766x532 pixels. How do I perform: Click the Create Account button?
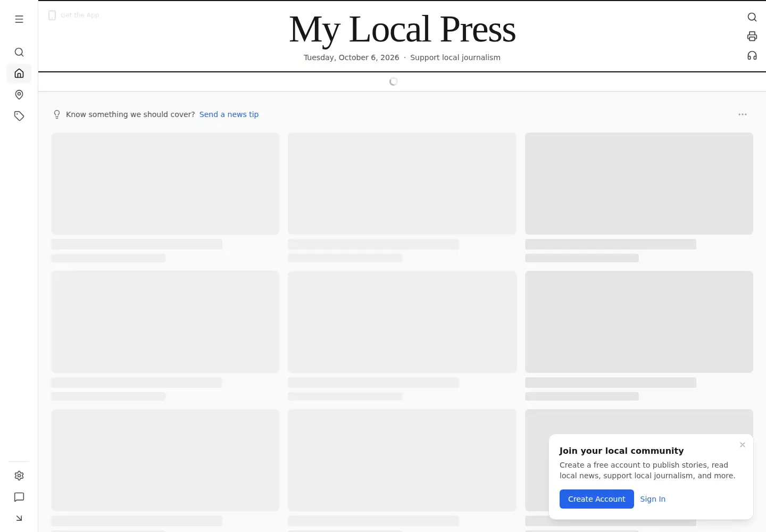click(x=597, y=499)
